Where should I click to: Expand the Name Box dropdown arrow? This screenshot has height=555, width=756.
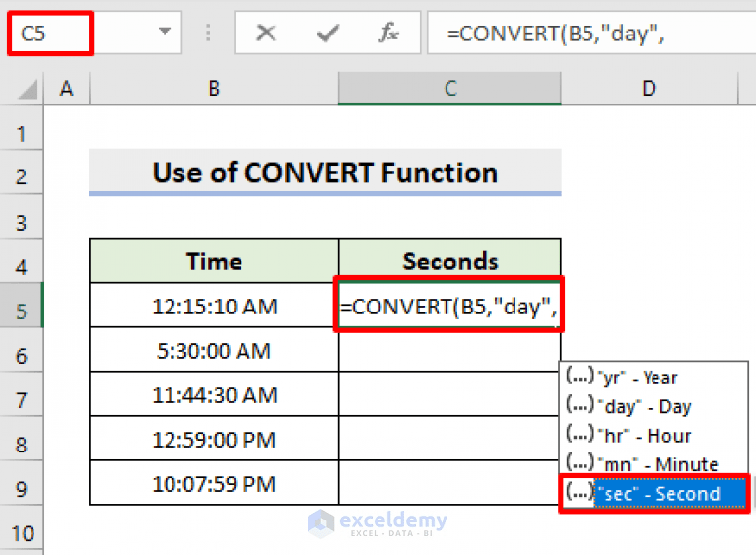(165, 32)
